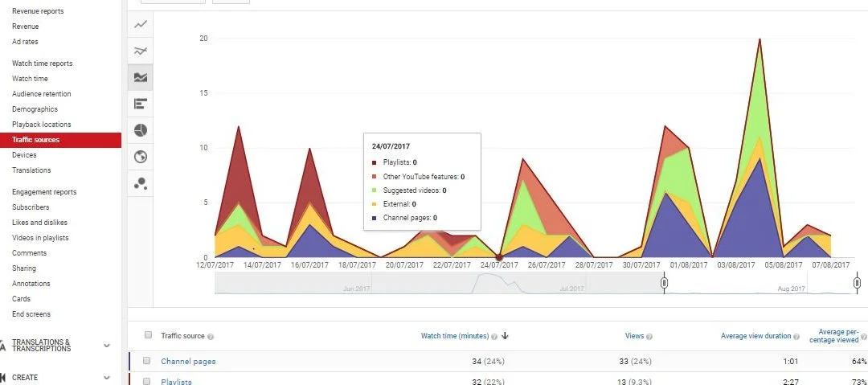Open the End screens report
The height and width of the screenshot is (385, 868).
click(31, 314)
